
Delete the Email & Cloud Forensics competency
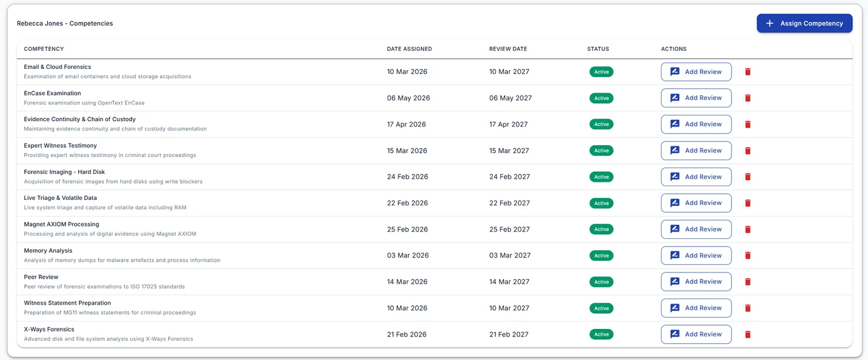pyautogui.click(x=747, y=72)
